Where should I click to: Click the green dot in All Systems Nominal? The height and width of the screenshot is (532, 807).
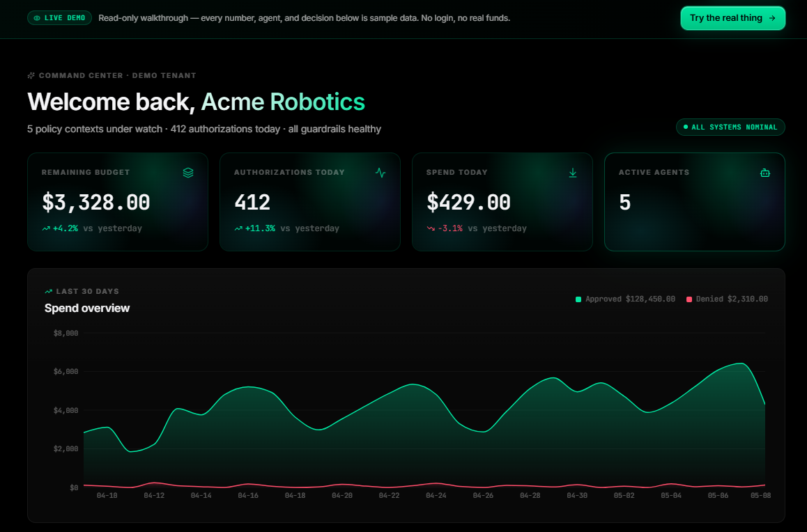tap(686, 127)
